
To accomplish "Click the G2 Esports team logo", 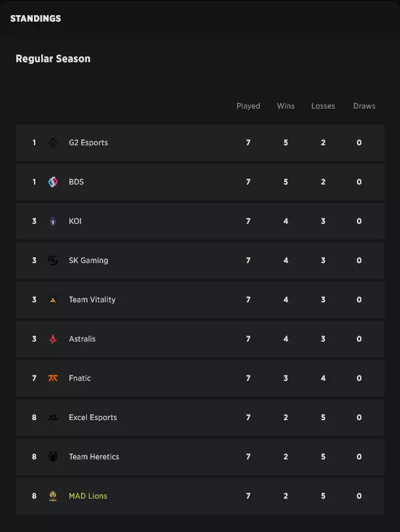I will coord(52,143).
